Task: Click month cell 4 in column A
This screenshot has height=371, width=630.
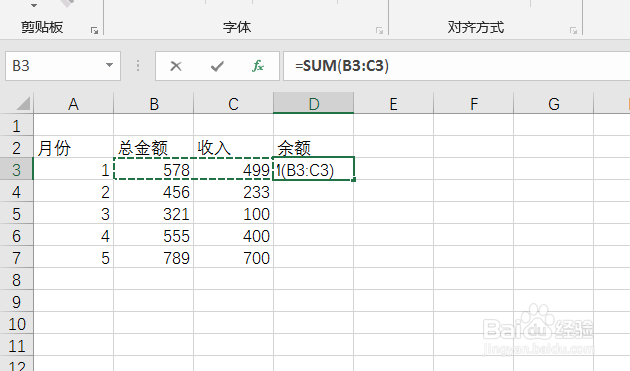Action: point(74,236)
